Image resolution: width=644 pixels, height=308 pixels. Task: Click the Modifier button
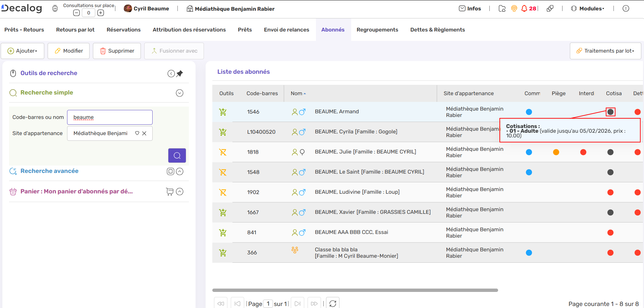[x=69, y=51]
